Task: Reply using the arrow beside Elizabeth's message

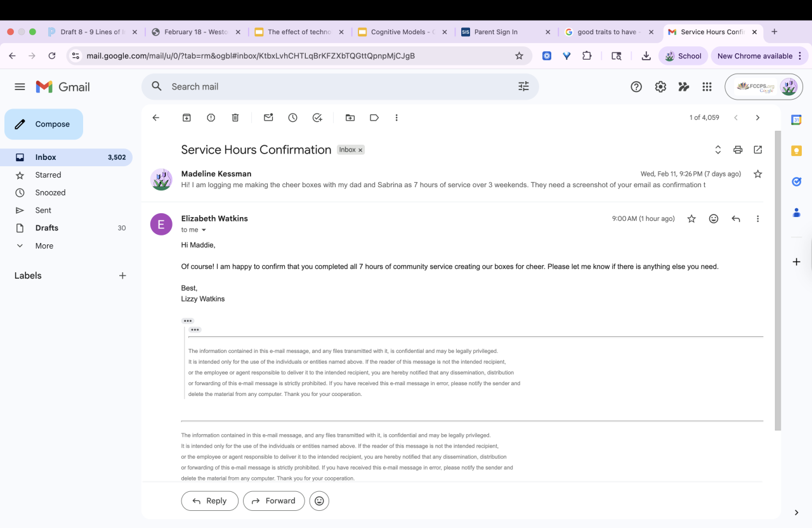Action: pyautogui.click(x=736, y=219)
